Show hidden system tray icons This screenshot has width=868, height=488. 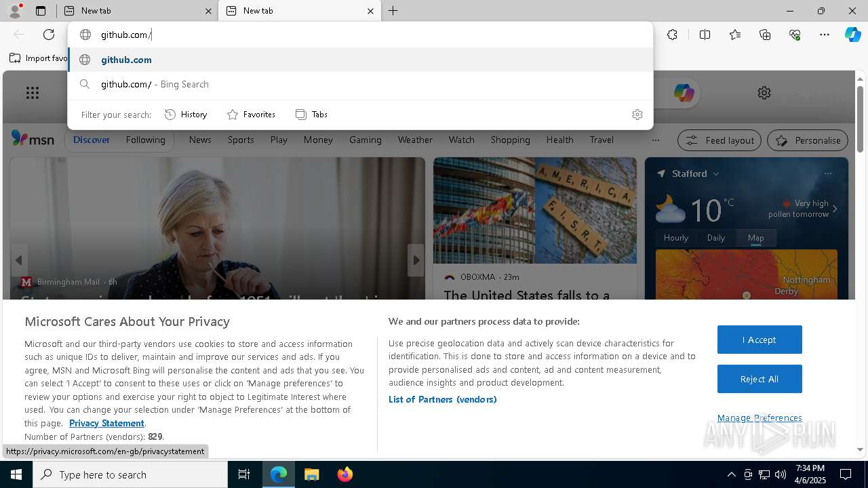[731, 474]
